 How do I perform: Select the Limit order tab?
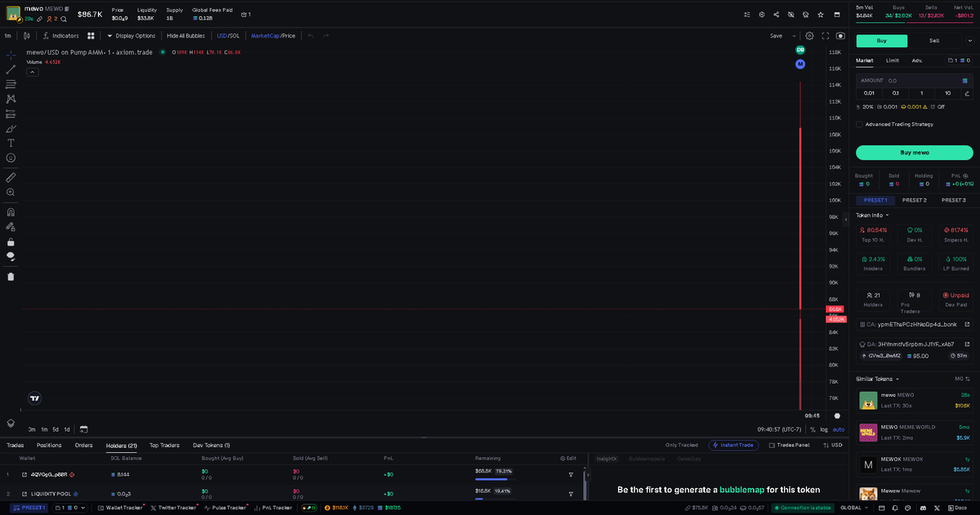click(893, 60)
